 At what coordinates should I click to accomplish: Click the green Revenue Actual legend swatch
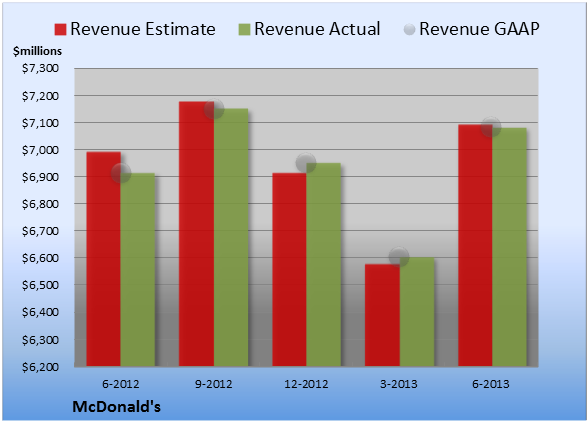coord(244,30)
